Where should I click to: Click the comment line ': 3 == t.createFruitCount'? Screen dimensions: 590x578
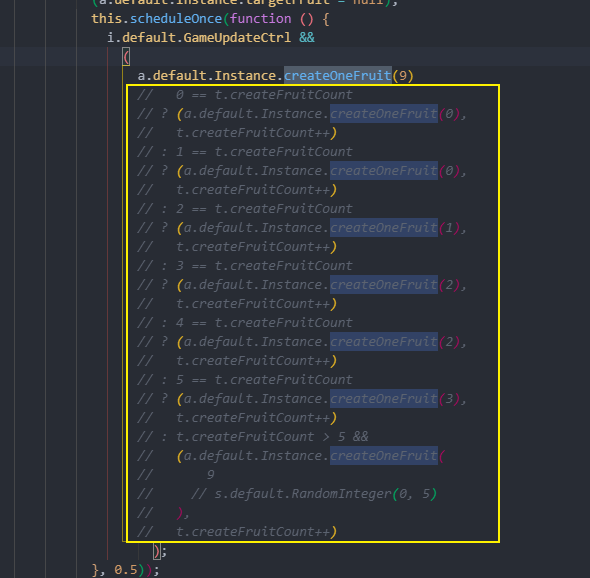pos(245,266)
